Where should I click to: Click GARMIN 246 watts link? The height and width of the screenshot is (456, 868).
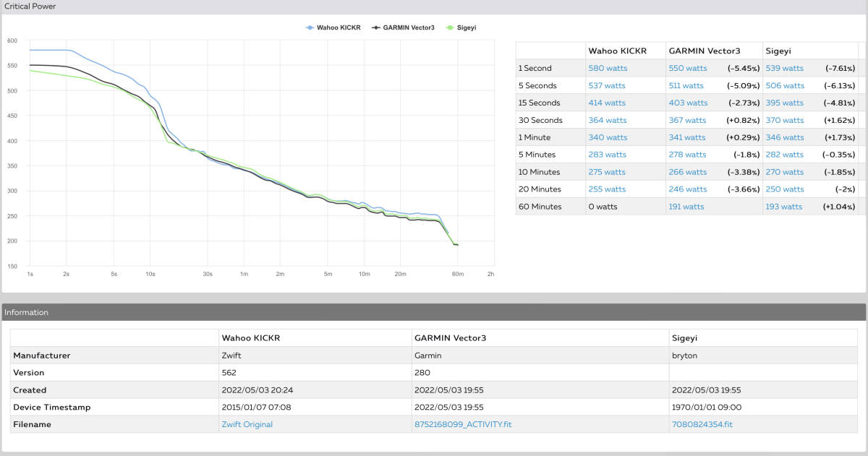[687, 189]
